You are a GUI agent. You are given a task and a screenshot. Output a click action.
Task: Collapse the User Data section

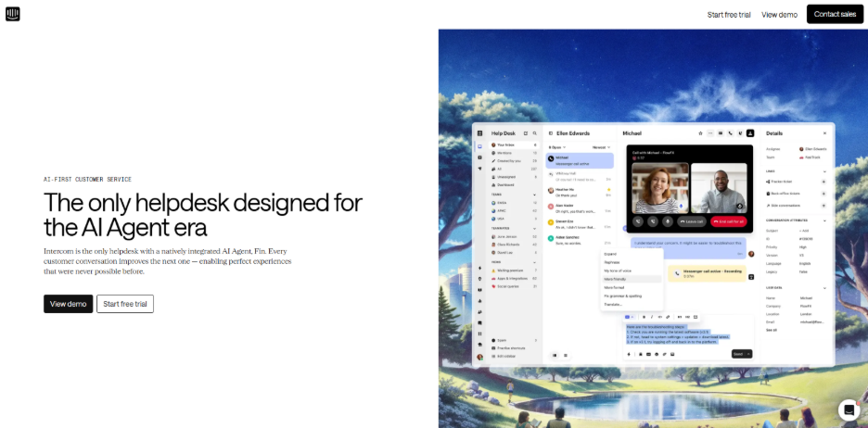pos(824,288)
